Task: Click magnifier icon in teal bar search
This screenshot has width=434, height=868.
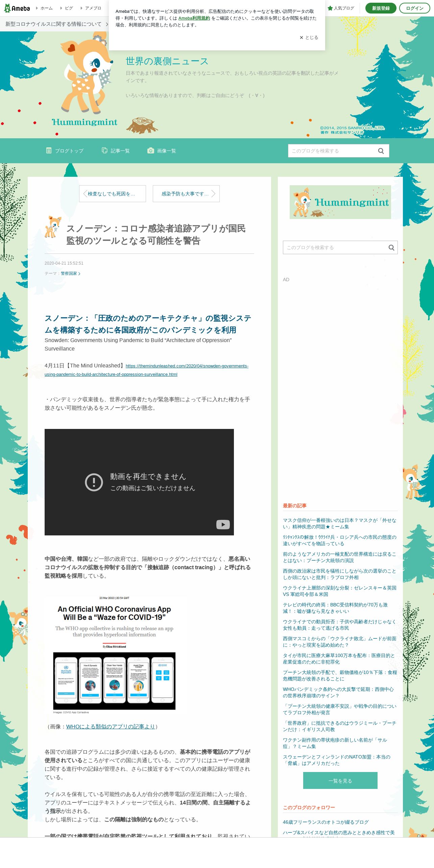Action: [381, 151]
